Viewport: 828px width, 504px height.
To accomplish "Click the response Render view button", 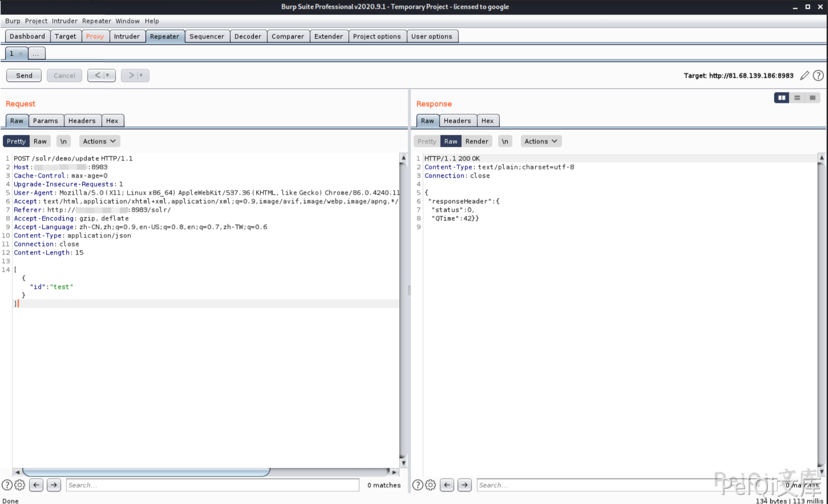I will [476, 141].
